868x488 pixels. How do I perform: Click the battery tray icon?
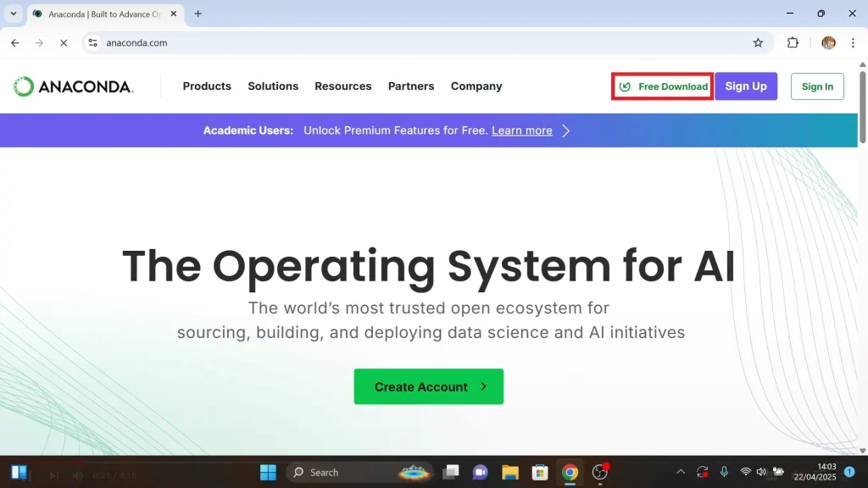(x=778, y=472)
